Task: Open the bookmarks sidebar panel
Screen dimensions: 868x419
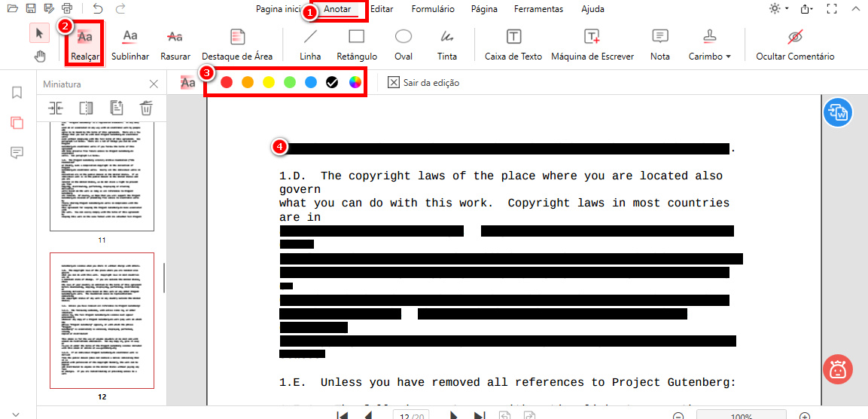Action: (x=17, y=93)
